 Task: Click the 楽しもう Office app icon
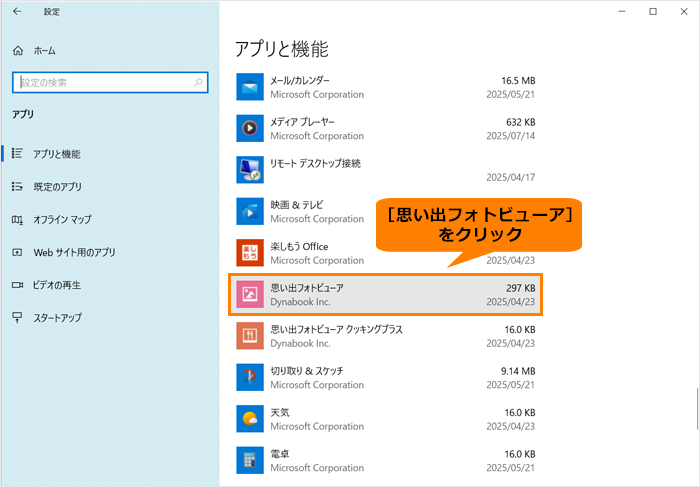tap(250, 253)
